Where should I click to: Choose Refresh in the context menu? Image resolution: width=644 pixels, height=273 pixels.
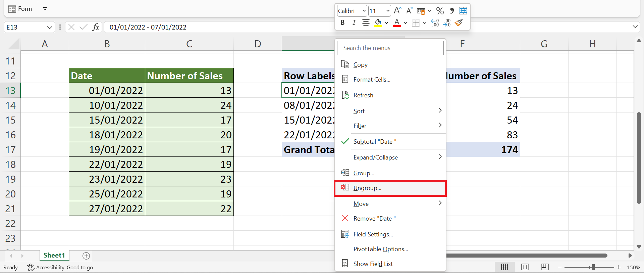coord(363,95)
